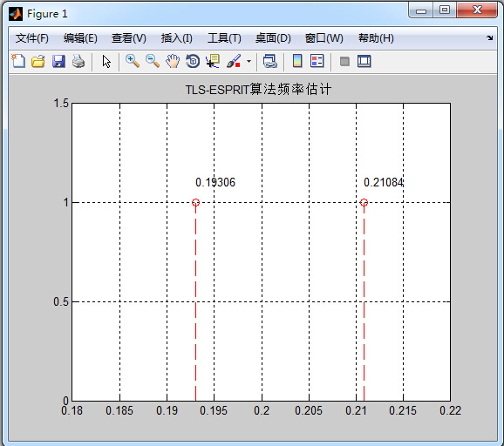
Task: Click the Show Plot Tools button
Action: click(364, 61)
